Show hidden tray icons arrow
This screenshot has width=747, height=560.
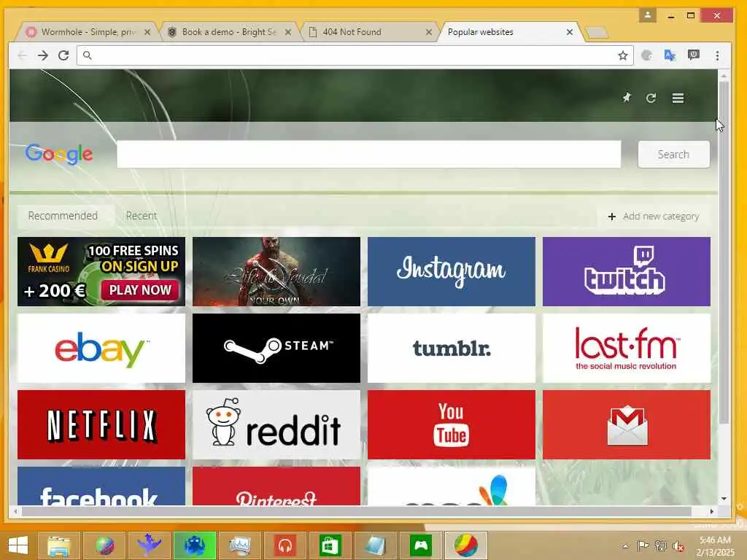coord(625,545)
